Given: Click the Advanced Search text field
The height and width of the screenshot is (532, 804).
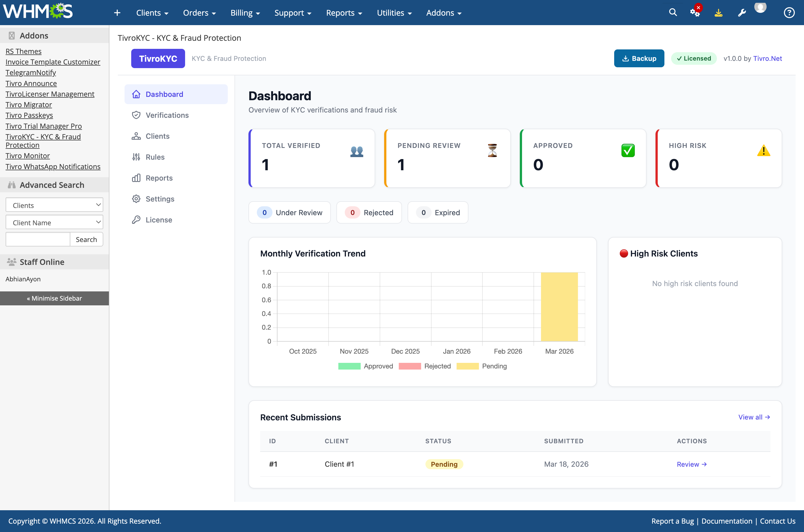Looking at the screenshot, I should click(x=38, y=239).
